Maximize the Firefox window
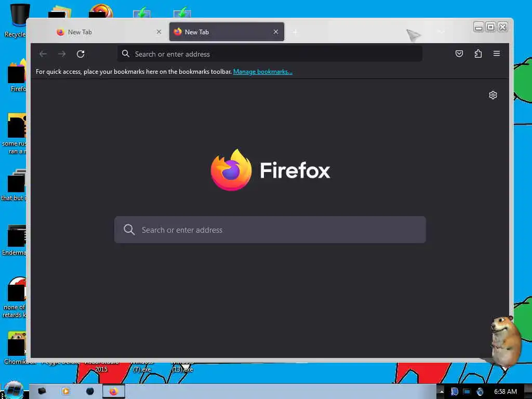This screenshot has width=532, height=399. coord(490,27)
